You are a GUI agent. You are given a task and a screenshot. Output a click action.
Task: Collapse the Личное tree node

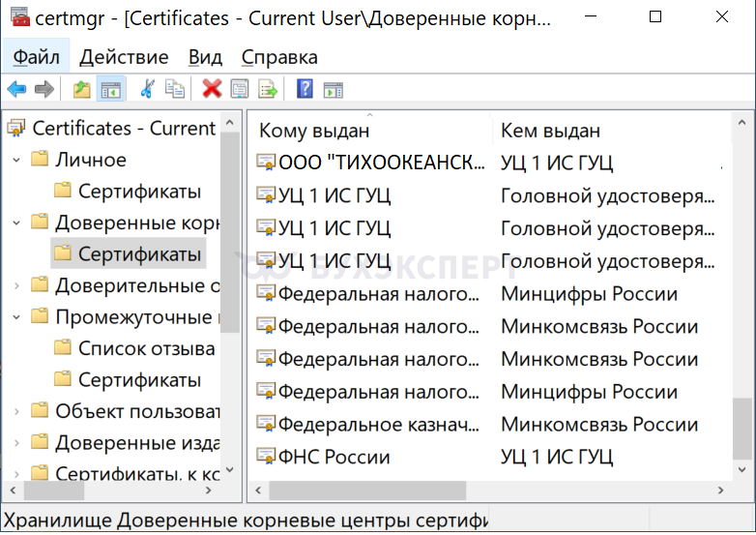pyautogui.click(x=16, y=160)
